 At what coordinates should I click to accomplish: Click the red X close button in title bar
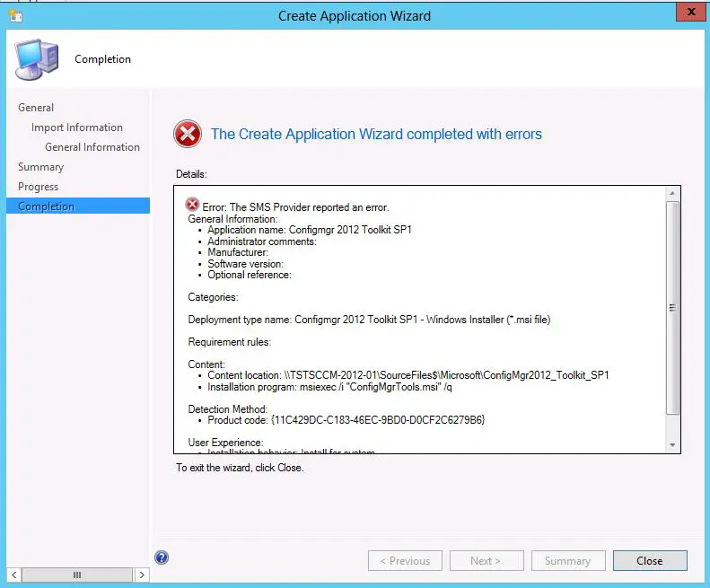[690, 12]
